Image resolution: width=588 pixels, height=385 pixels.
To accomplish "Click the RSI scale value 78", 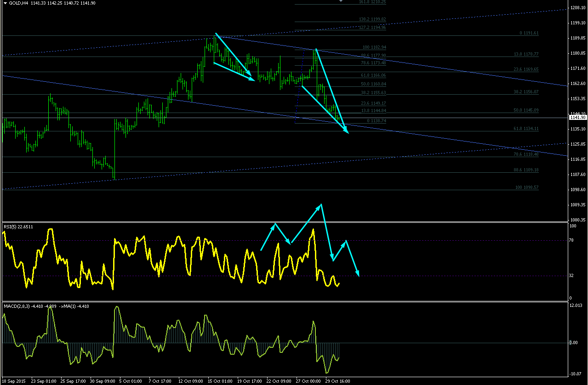I will click(572, 240).
